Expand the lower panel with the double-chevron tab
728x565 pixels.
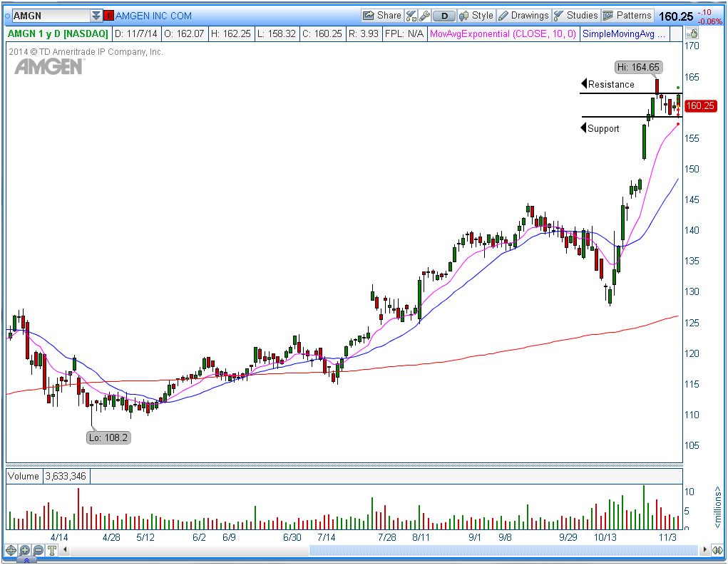tap(26, 560)
